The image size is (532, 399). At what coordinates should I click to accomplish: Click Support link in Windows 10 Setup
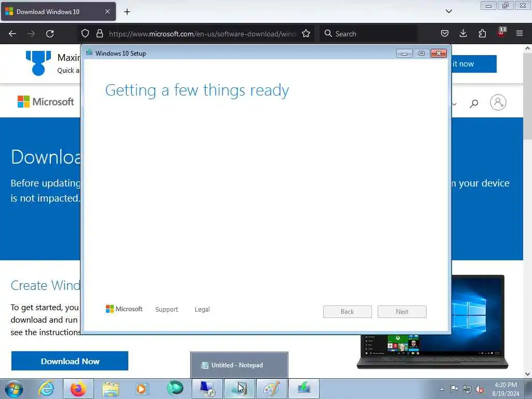[x=167, y=310]
